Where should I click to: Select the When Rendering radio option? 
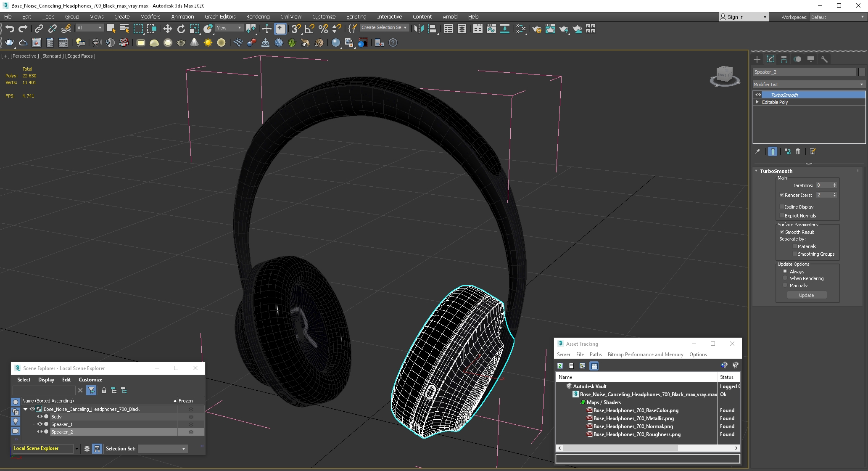point(785,278)
